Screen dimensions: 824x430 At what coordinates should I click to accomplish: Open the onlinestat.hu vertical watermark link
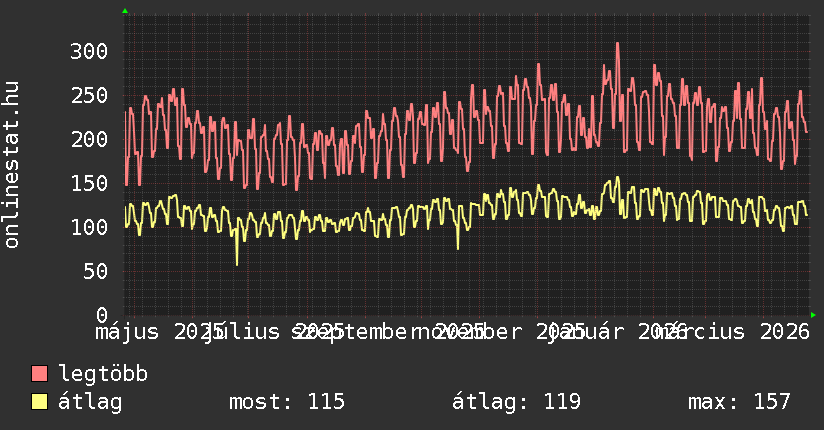pyautogui.click(x=12, y=165)
